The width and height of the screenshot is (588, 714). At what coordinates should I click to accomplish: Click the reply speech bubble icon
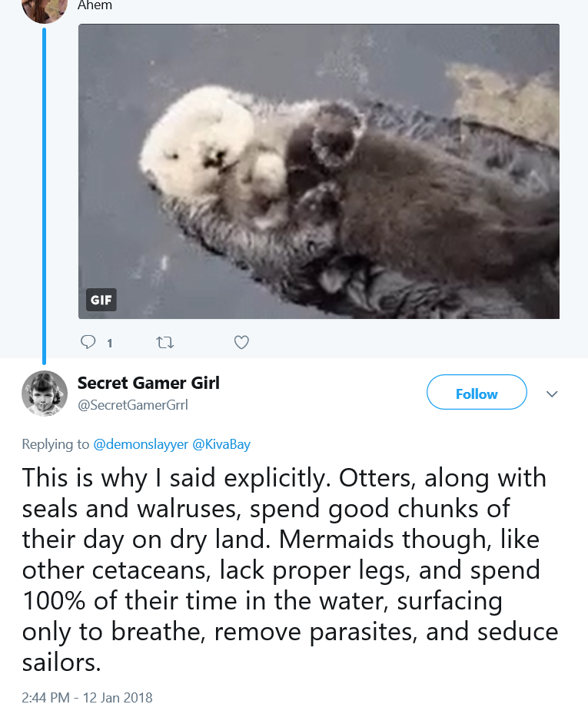click(88, 342)
